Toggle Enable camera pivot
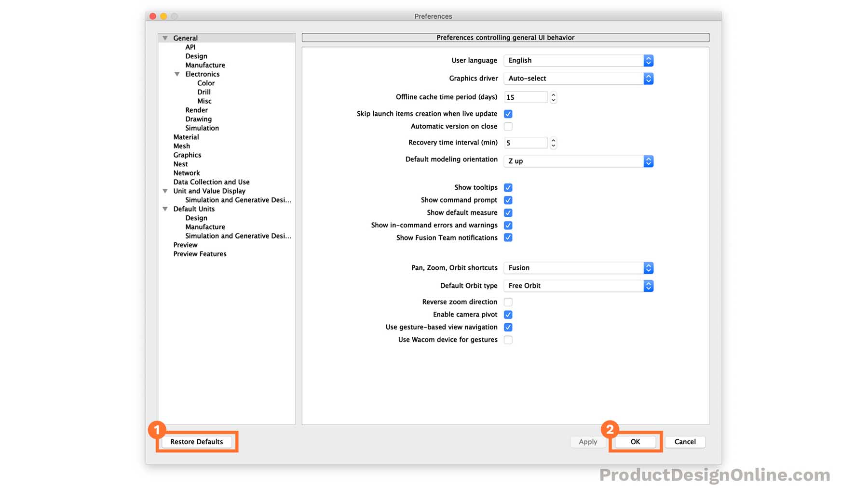 coord(508,315)
